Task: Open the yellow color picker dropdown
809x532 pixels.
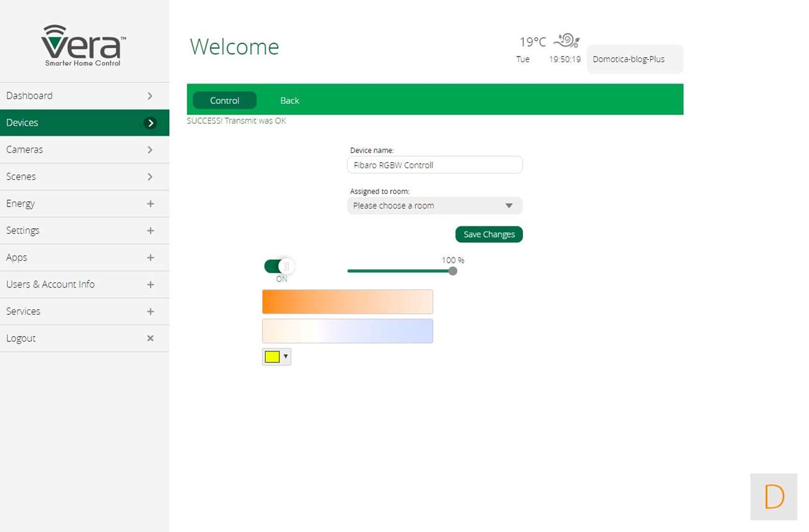Action: point(276,357)
